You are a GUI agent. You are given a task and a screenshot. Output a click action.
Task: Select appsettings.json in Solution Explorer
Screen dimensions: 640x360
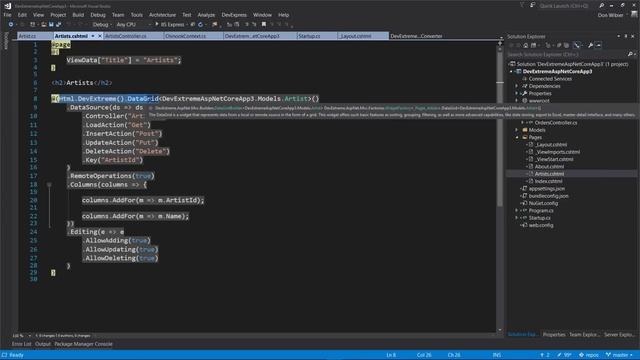pos(547,189)
